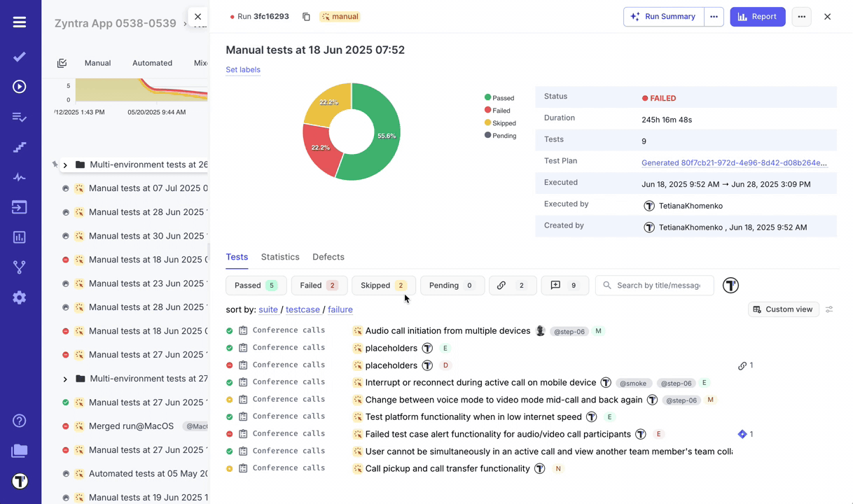The height and width of the screenshot is (504, 853).
Task: Switch to the Statistics tab
Action: [x=280, y=257]
